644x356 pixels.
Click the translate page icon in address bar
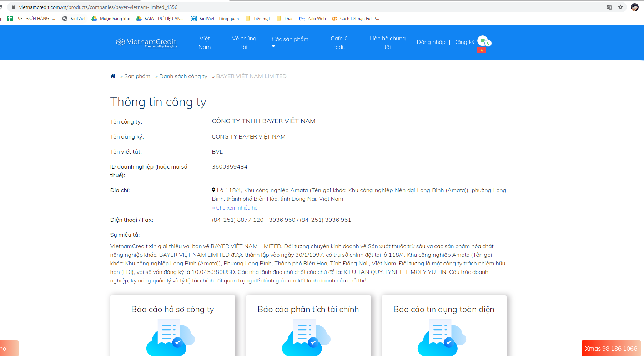click(x=609, y=7)
